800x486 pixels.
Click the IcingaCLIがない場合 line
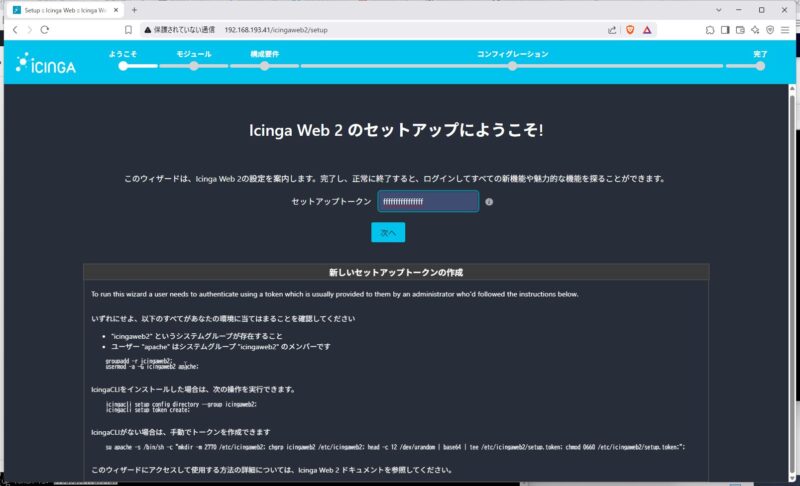181,432
